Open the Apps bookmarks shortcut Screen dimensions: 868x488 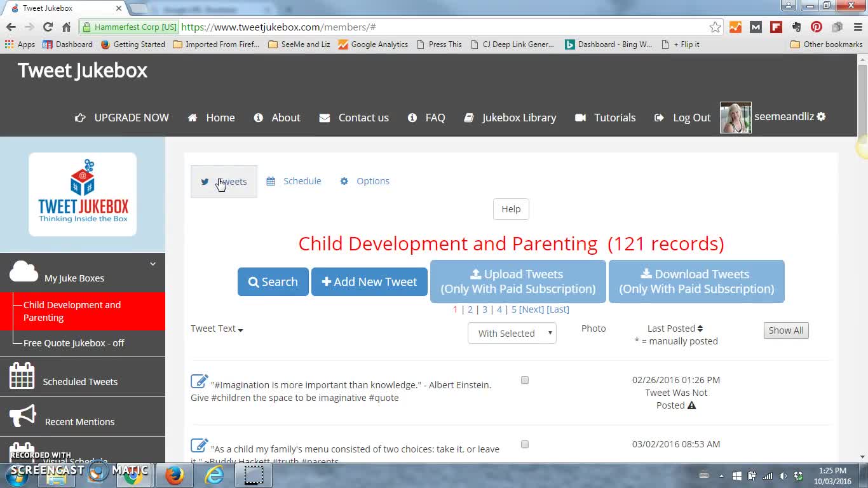click(20, 44)
